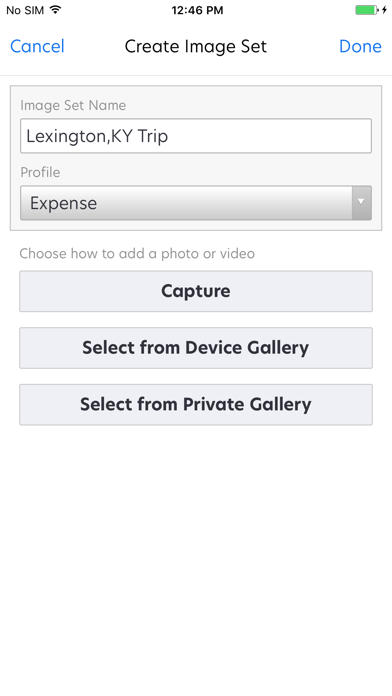This screenshot has height=696, width=392.
Task: Click the dropdown arrow on the Profile selector
Action: 361,203
